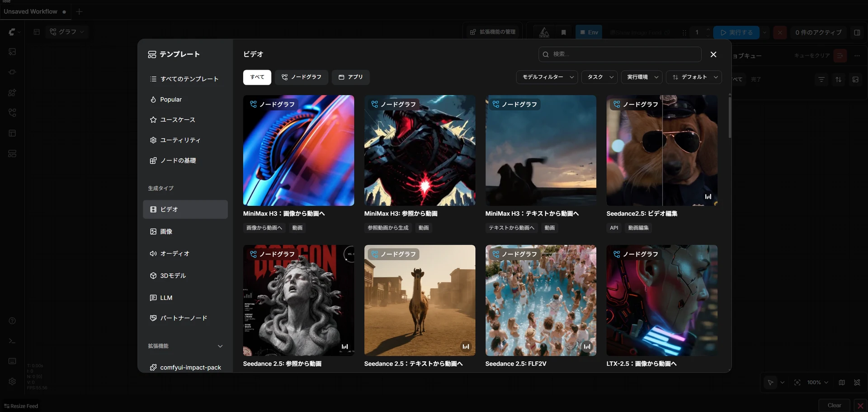
Task: Click the bookmark icon in top toolbar
Action: click(563, 33)
